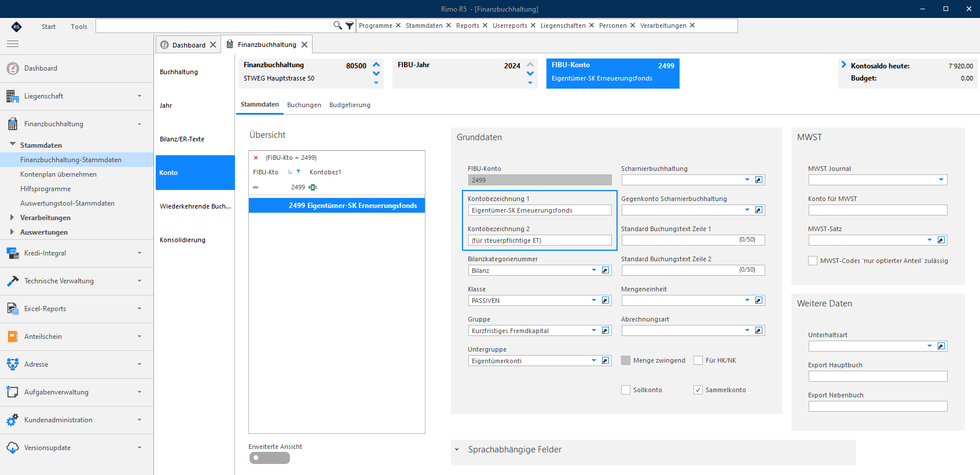The height and width of the screenshot is (475, 980).
Task: Click the Liegenschaft building icon
Action: [13, 96]
